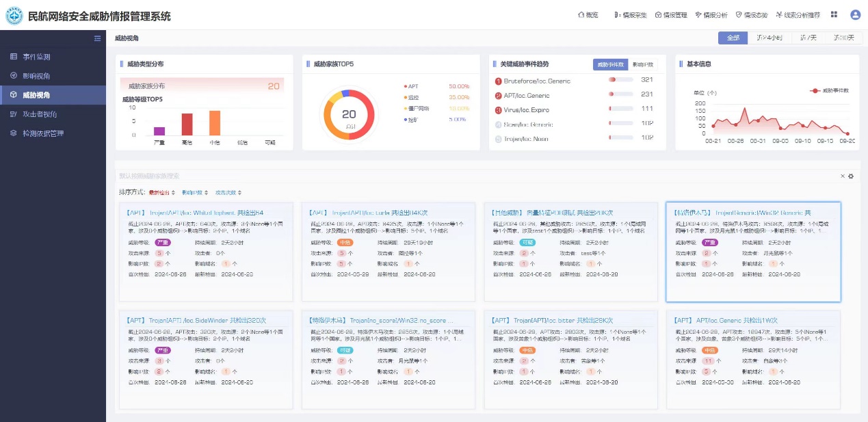The height and width of the screenshot is (422, 868).
Task: Click Bruteforce/loc.Generic in key threat trends
Action: [536, 81]
